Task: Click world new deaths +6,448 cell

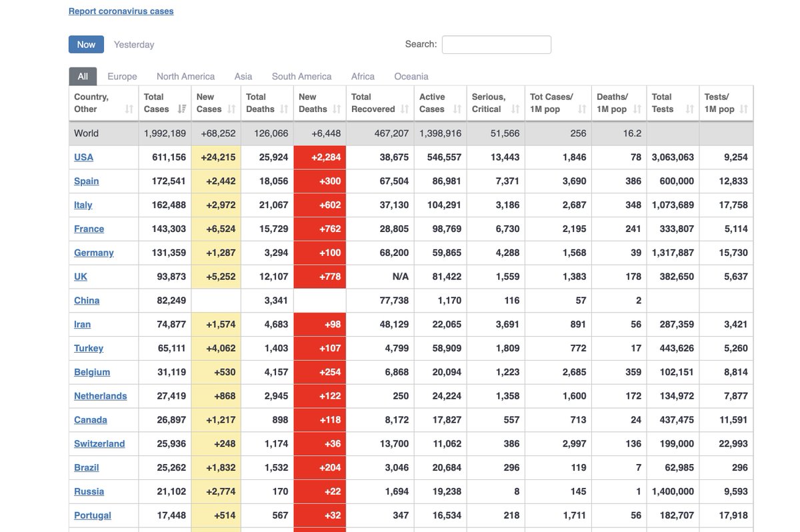Action: pos(320,133)
